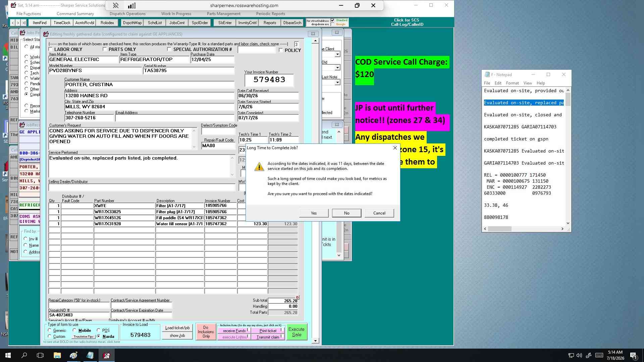Open the Format menu in Notepad
The width and height of the screenshot is (644, 362).
click(512, 83)
